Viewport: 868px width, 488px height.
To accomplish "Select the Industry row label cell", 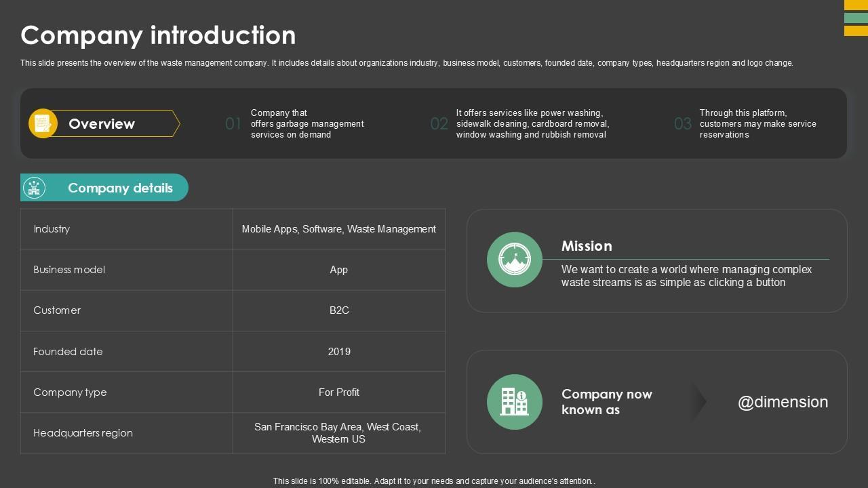I will point(126,229).
